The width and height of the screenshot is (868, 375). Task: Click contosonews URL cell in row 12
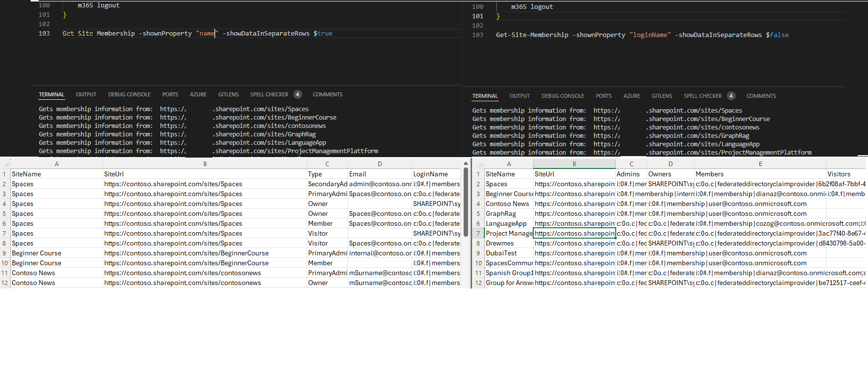pyautogui.click(x=205, y=283)
